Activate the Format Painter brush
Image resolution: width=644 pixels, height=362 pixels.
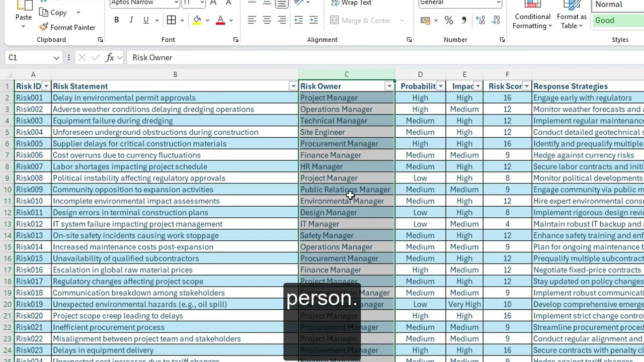[67, 27]
